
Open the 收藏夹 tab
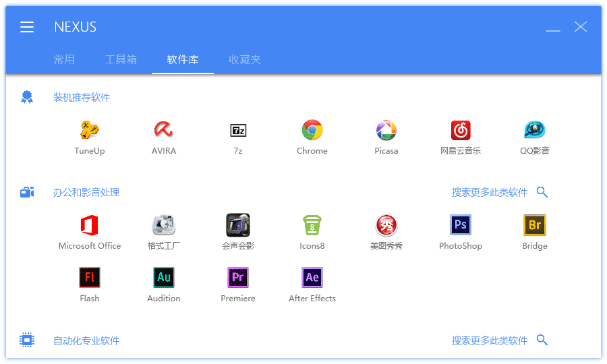pyautogui.click(x=245, y=59)
